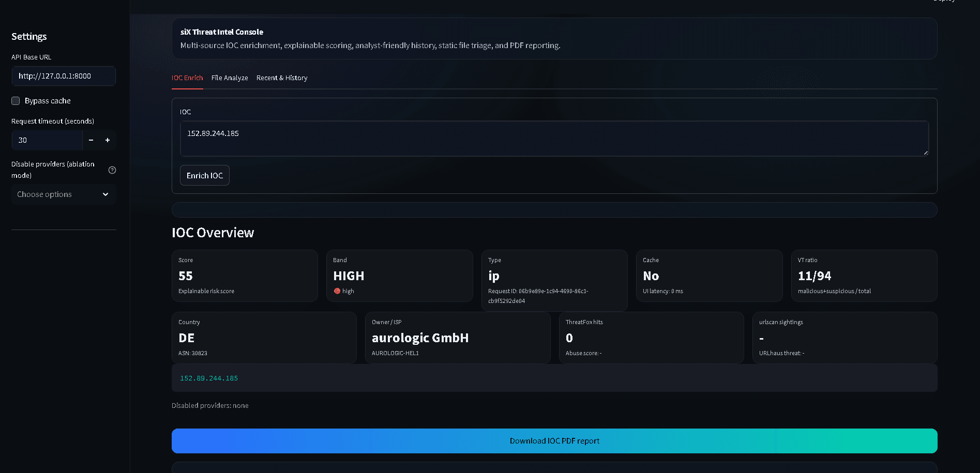Click the Score value 55
The width and height of the screenshot is (980, 473).
click(x=186, y=276)
